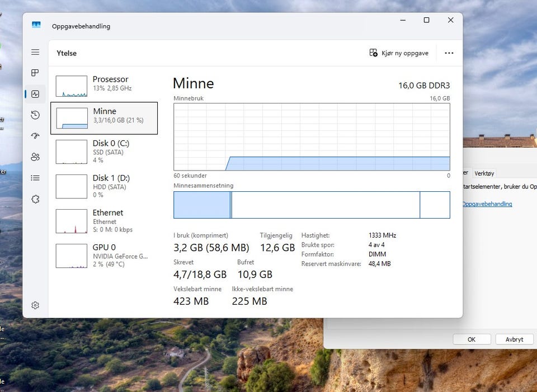Select the Ethernet performance item
The height and width of the screenshot is (392, 537).
coord(104,221)
